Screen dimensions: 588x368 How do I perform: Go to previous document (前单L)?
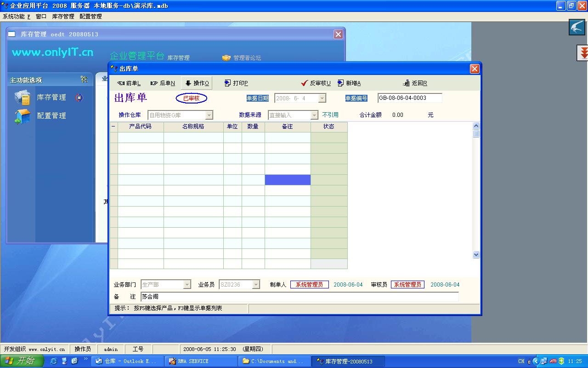[129, 83]
